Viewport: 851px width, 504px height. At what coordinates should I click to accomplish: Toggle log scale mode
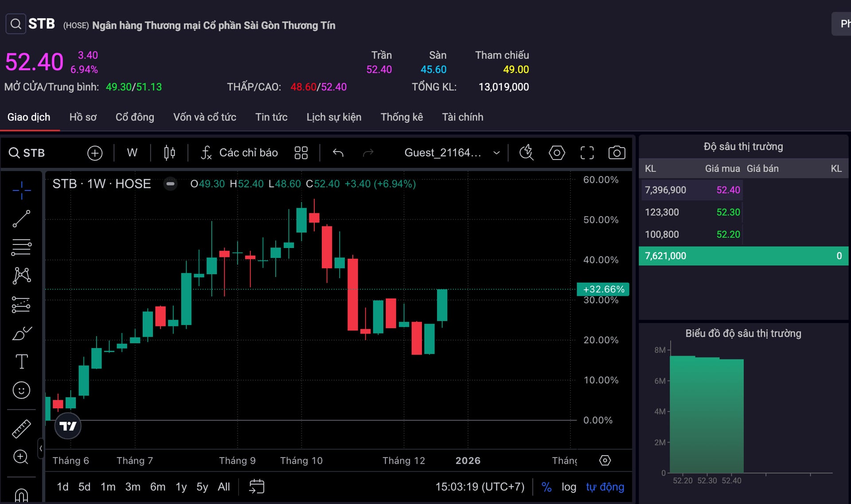point(569,487)
